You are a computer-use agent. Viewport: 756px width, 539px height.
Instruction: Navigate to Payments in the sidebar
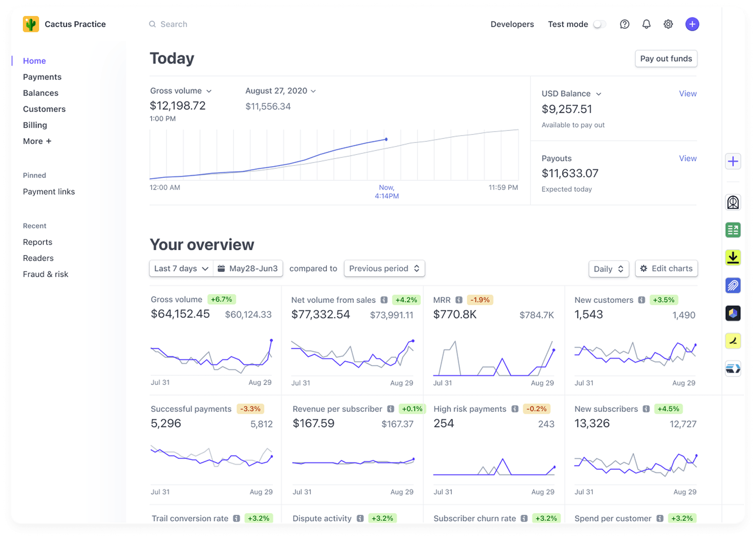[x=42, y=77]
